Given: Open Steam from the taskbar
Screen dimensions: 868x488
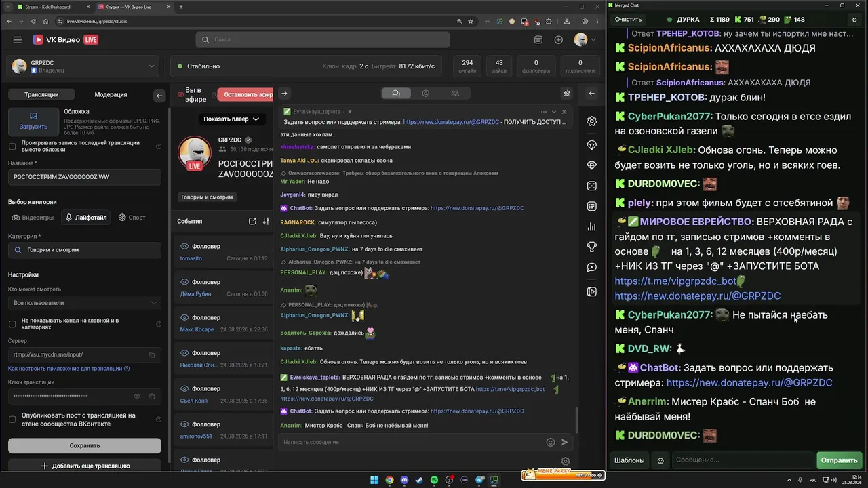Looking at the screenshot, I should (419, 481).
